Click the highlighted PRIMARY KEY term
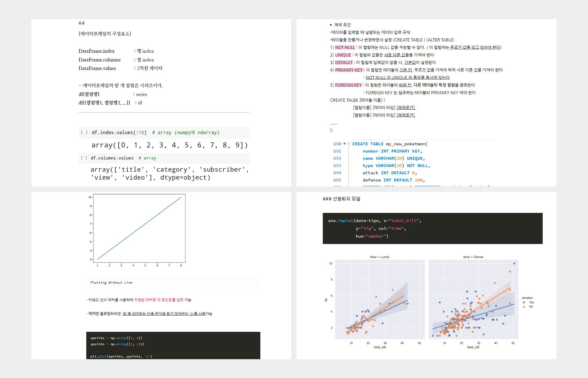The height and width of the screenshot is (378, 588). pos(348,70)
